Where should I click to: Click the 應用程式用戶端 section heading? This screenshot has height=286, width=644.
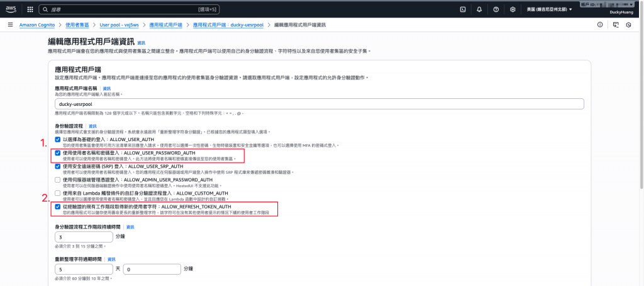click(x=78, y=69)
